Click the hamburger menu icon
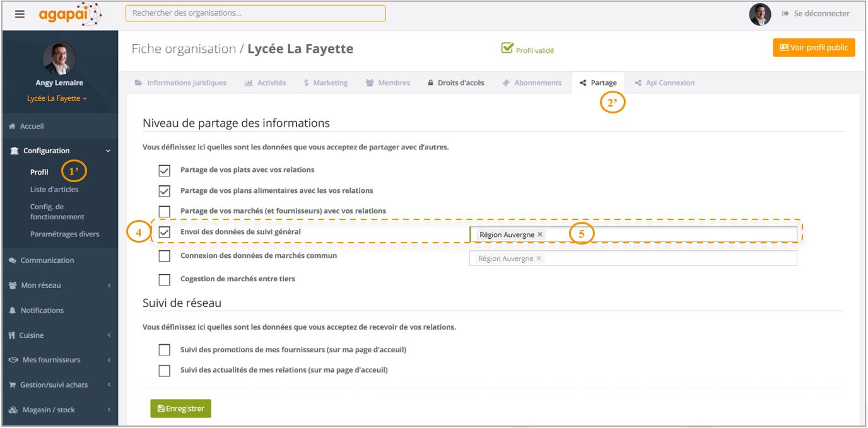The image size is (868, 428). [20, 14]
